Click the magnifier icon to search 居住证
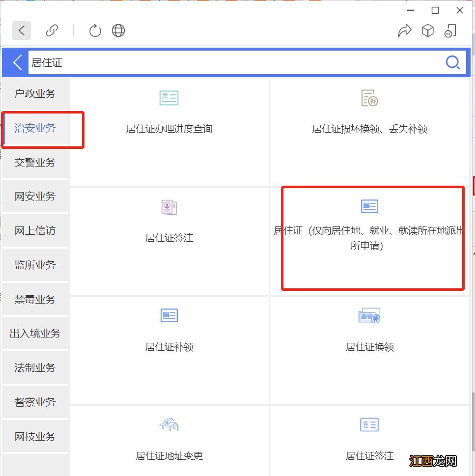 pos(452,62)
